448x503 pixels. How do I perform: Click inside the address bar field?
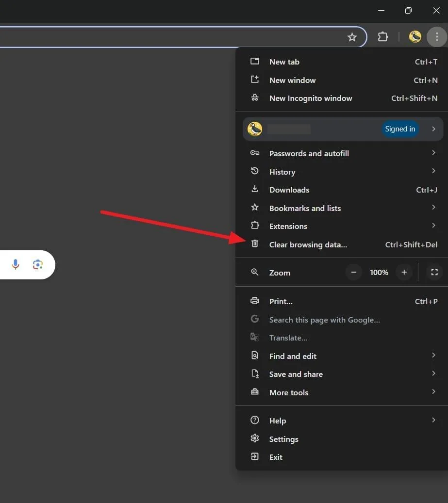pos(170,37)
